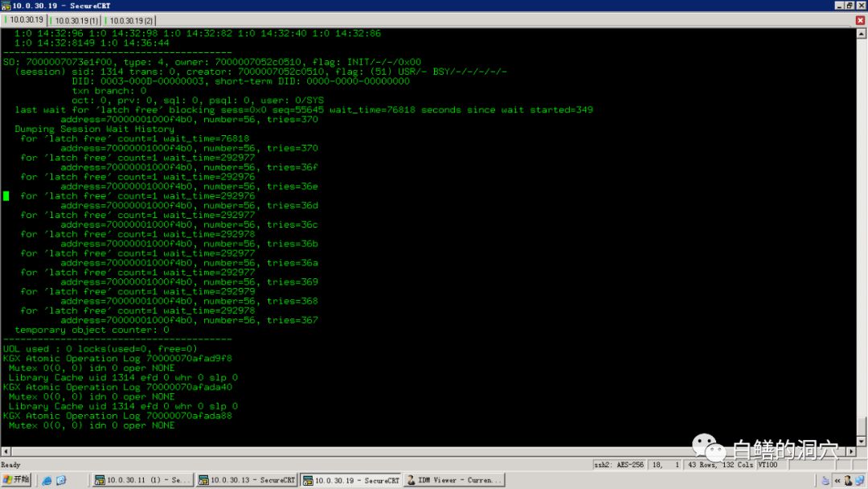This screenshot has height=489, width=868.
Task: Switch to the 10.0.30.19 (1) session tab
Action: [75, 20]
